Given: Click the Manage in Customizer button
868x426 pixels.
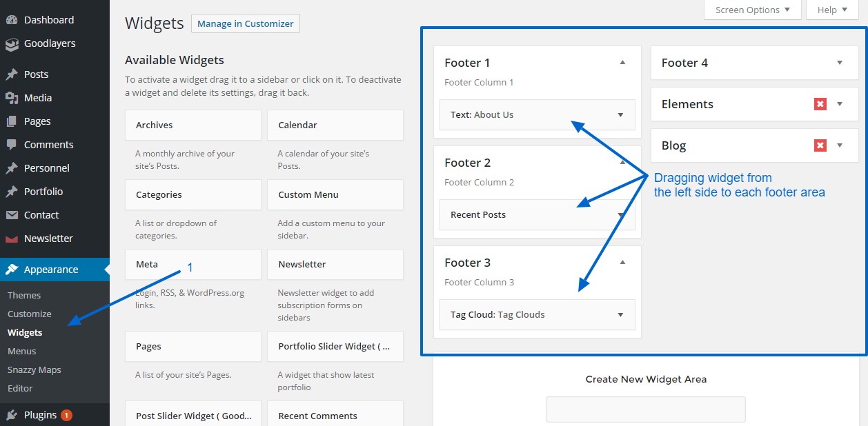Looking at the screenshot, I should [246, 23].
